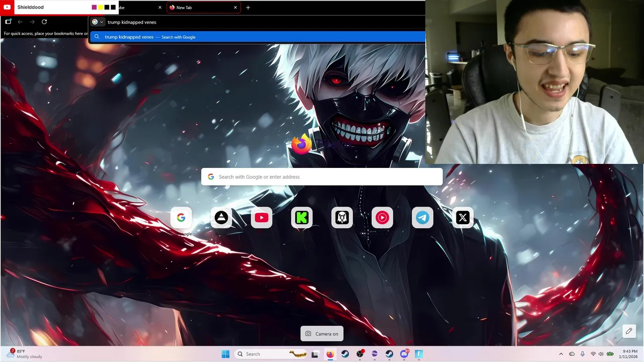Open the red play-circle shortcut tile
Viewport: 644px width, 362px height.
382,218
